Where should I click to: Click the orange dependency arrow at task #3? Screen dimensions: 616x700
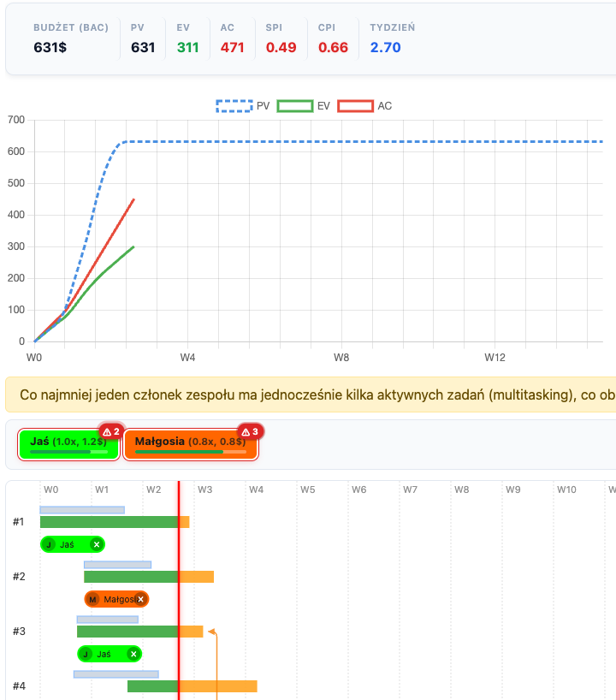tap(212, 632)
